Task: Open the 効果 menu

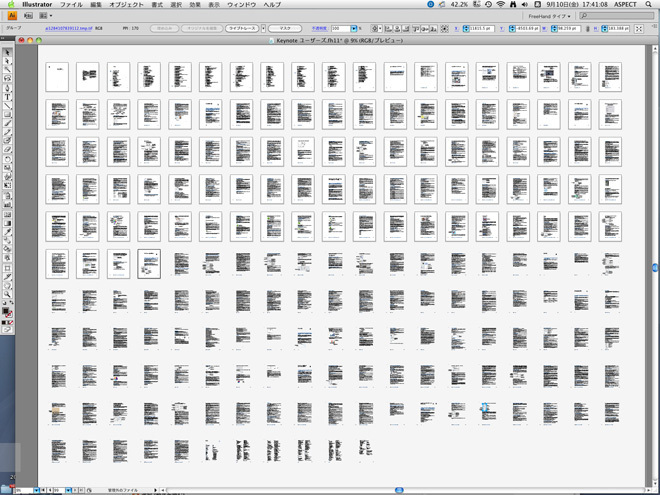Action: [x=195, y=5]
